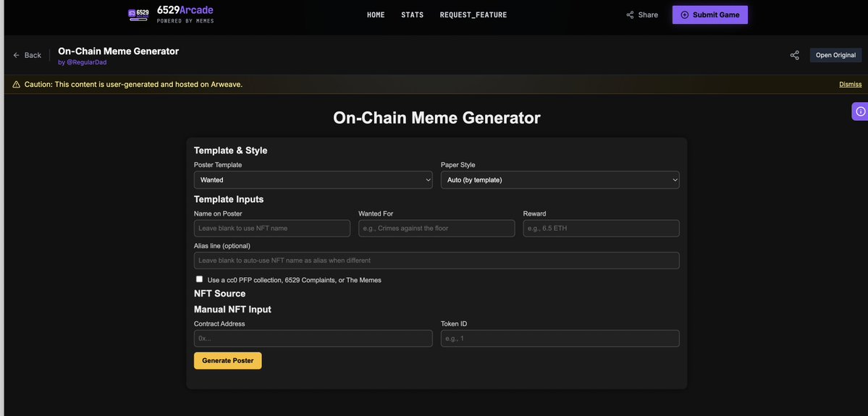Click the NFT Source heading
The height and width of the screenshot is (416, 868).
pos(220,294)
